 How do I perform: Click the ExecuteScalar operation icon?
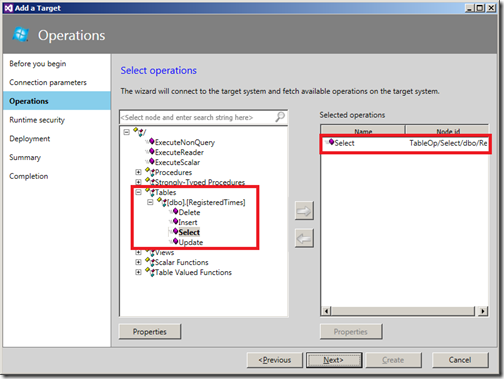tap(151, 162)
